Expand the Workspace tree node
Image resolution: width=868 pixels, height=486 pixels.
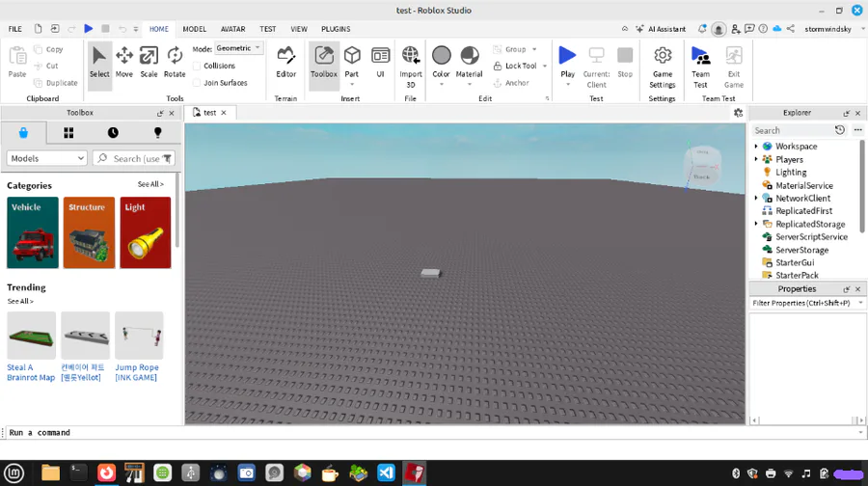756,147
